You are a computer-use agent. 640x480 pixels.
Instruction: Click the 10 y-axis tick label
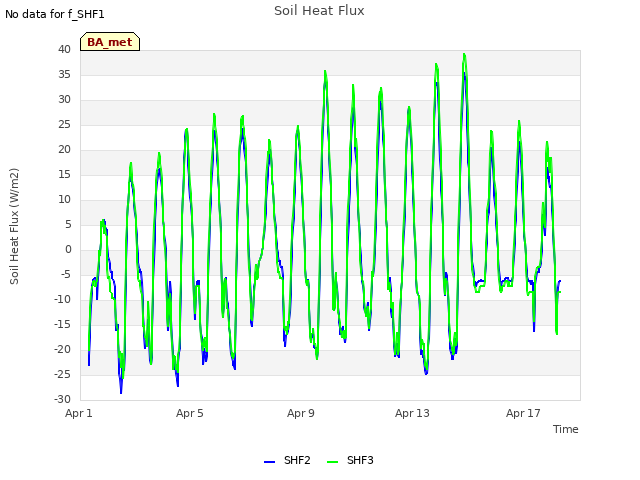(64, 200)
